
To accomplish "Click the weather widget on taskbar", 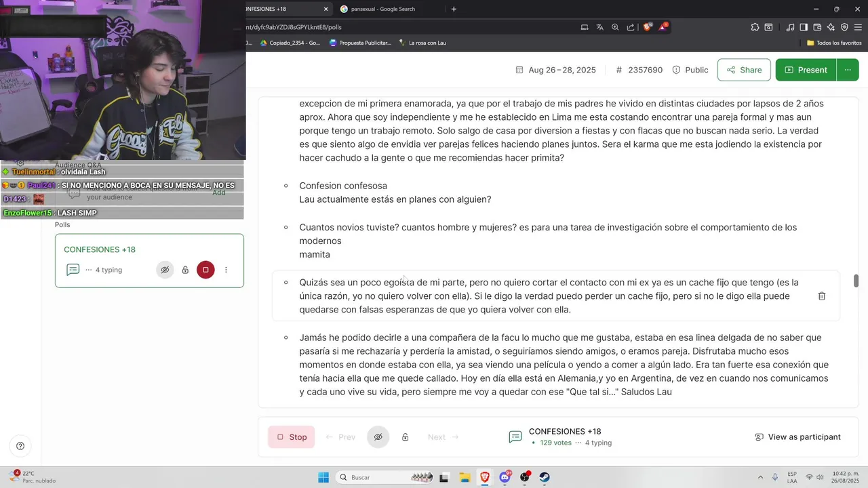I will click(x=33, y=477).
